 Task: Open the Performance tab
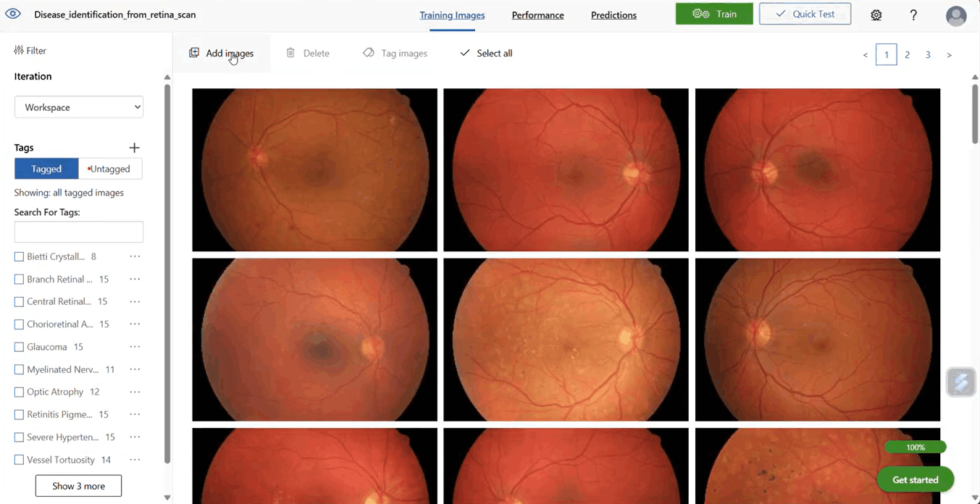(537, 15)
